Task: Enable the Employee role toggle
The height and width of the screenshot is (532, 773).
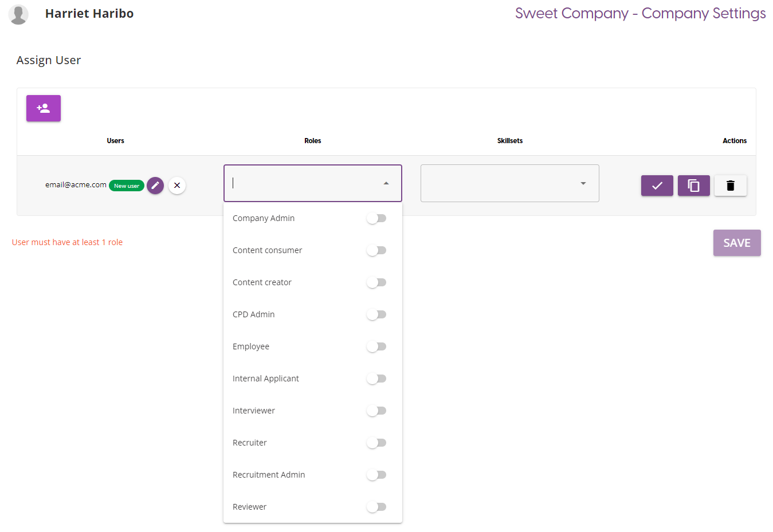Action: click(x=376, y=346)
